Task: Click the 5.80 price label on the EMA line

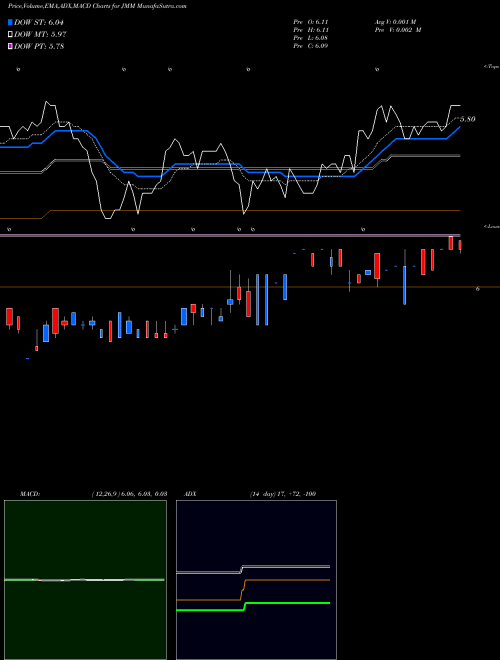Action: pos(468,119)
